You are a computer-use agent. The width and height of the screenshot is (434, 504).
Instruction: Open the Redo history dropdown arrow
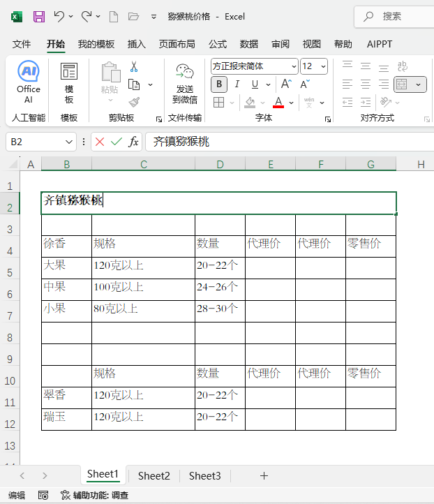click(98, 16)
